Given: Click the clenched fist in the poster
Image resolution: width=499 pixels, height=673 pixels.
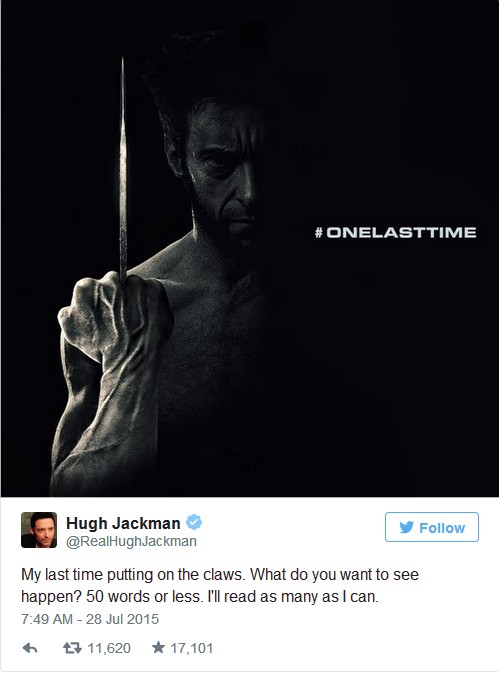Looking at the screenshot, I should 114,318.
